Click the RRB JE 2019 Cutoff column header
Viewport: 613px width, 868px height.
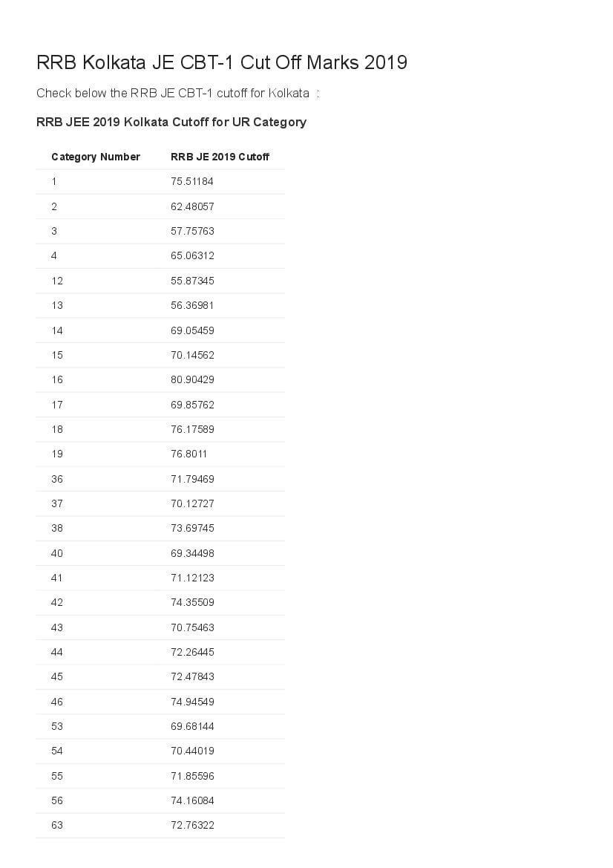click(x=220, y=157)
